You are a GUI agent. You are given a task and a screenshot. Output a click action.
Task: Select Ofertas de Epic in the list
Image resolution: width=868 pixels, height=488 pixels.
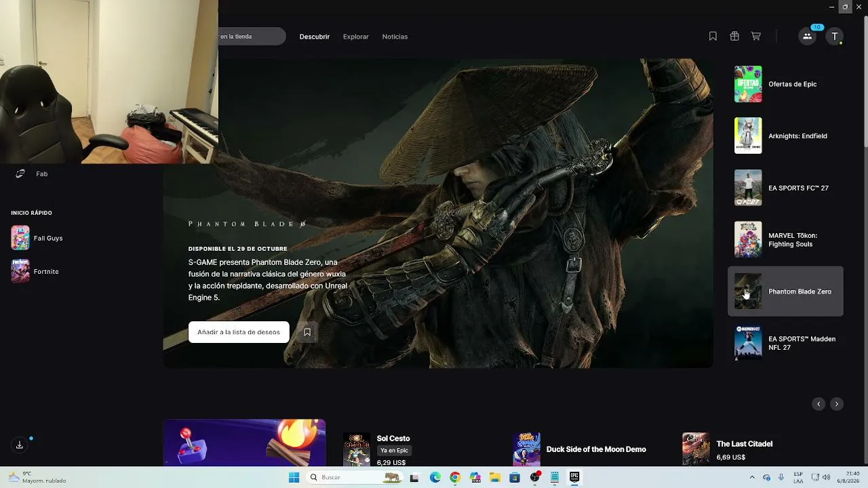(x=785, y=84)
